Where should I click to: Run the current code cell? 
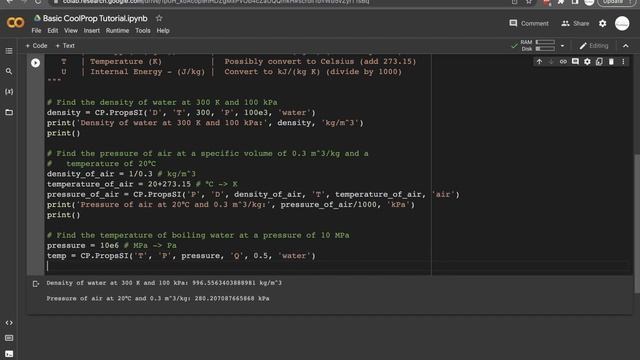pos(36,63)
